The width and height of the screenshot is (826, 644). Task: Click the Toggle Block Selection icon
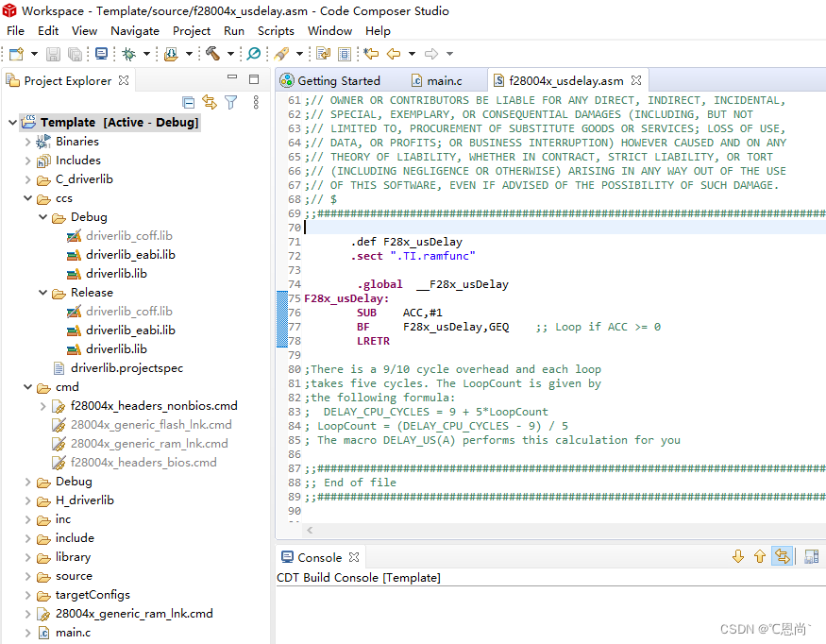(x=345, y=54)
